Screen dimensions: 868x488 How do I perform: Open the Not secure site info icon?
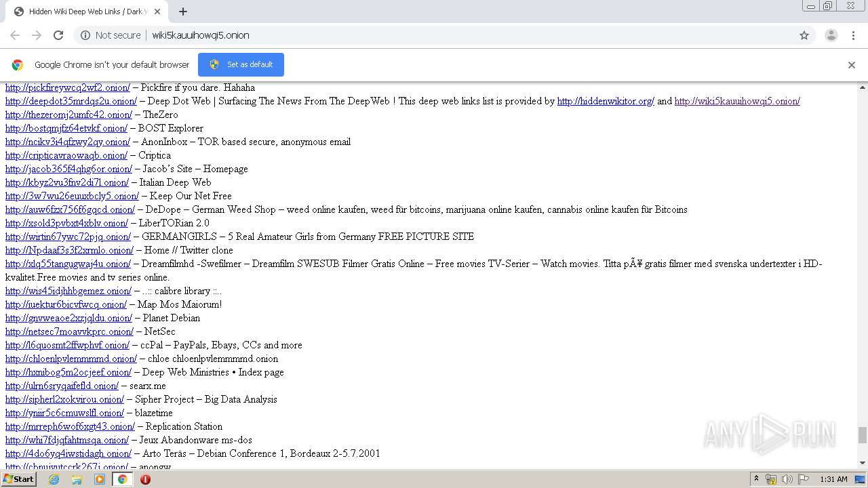pos(85,35)
